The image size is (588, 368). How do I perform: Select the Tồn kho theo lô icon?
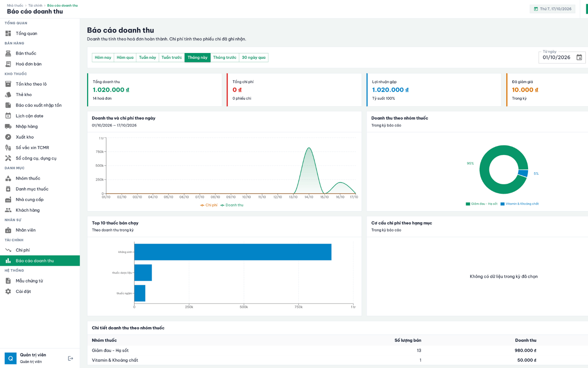8,84
